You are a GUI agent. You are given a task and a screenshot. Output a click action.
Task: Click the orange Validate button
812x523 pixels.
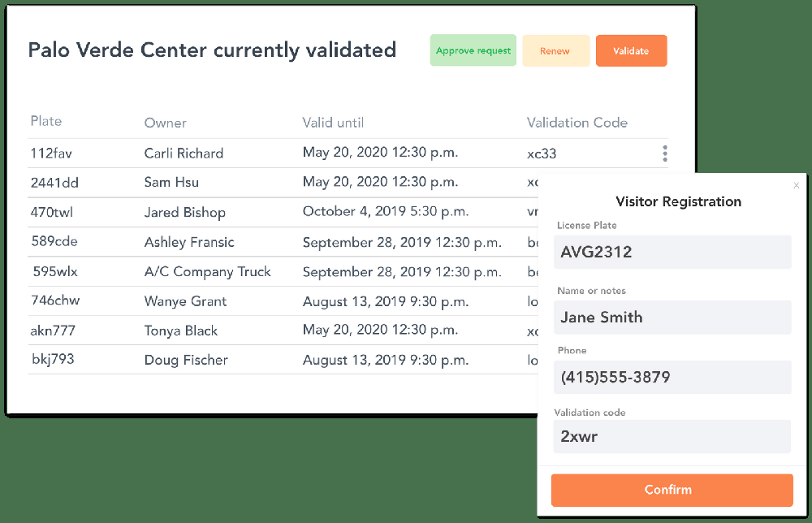631,50
